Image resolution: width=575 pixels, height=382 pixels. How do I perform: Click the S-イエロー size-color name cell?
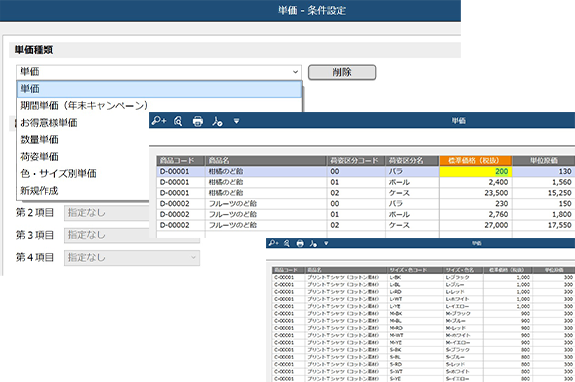point(463,379)
